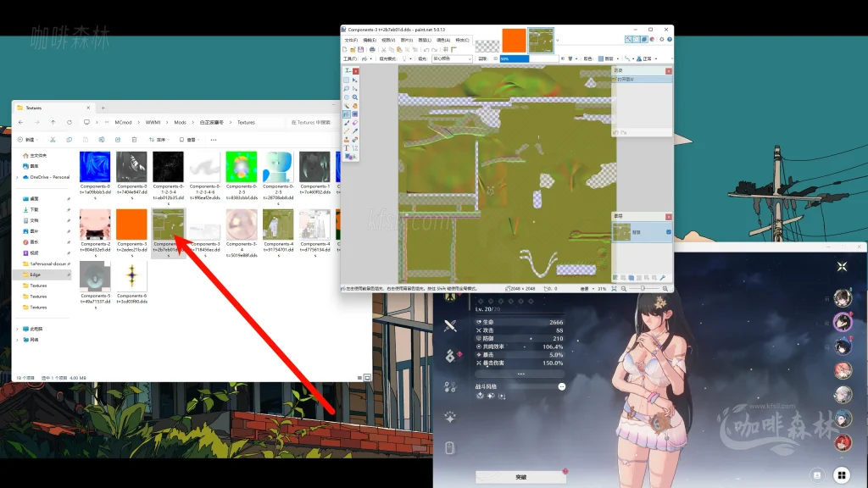Open the File menu in paint.net
The width and height of the screenshot is (868, 488).
351,40
